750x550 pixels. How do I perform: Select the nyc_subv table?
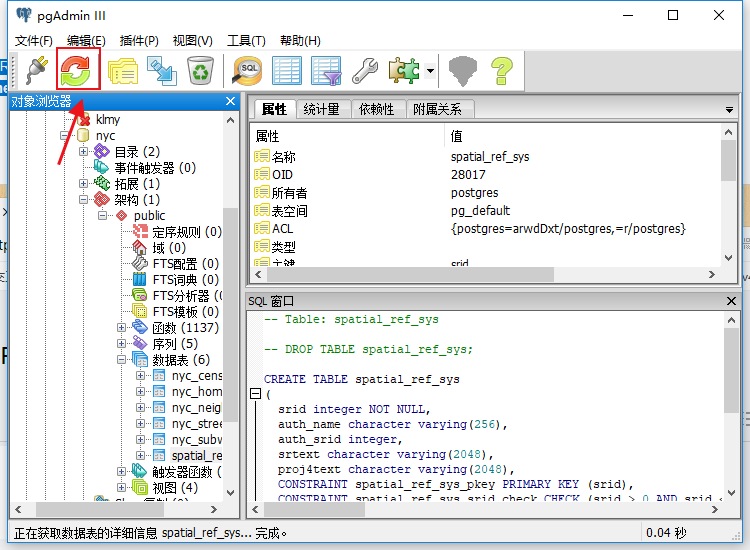click(197, 440)
